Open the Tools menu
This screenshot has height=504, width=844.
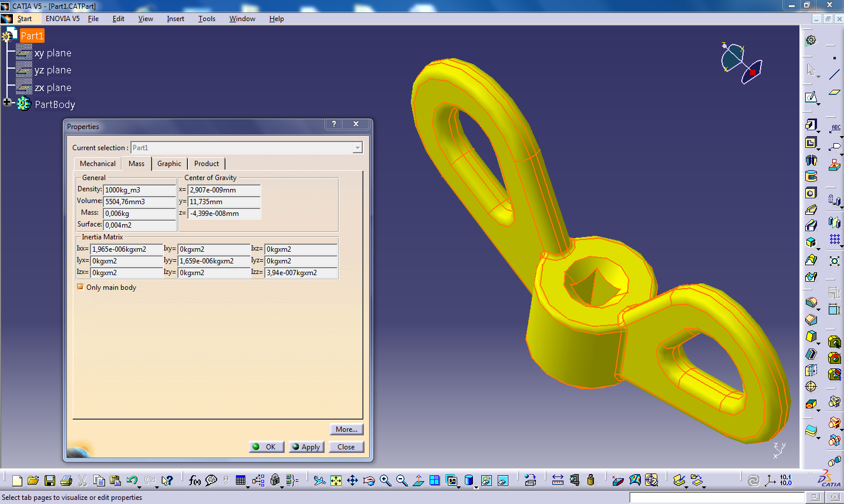(207, 19)
